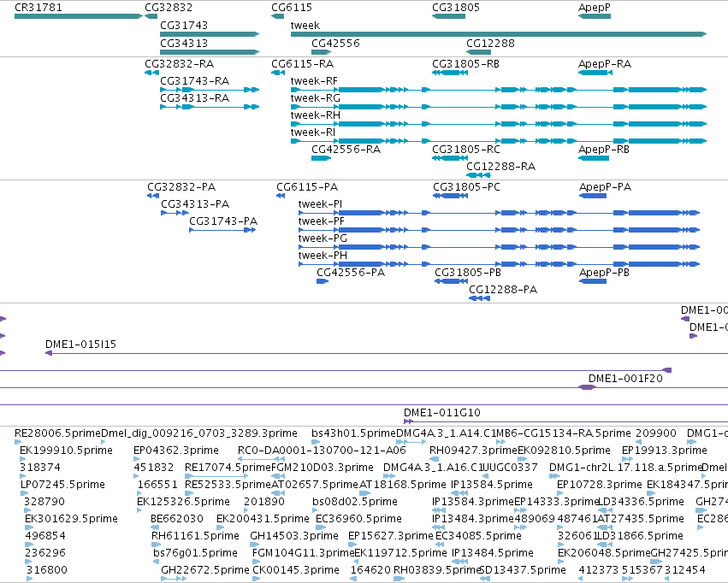
Task: Click the RC0-DA0001-130700-121-A06 label
Action: (x=322, y=450)
